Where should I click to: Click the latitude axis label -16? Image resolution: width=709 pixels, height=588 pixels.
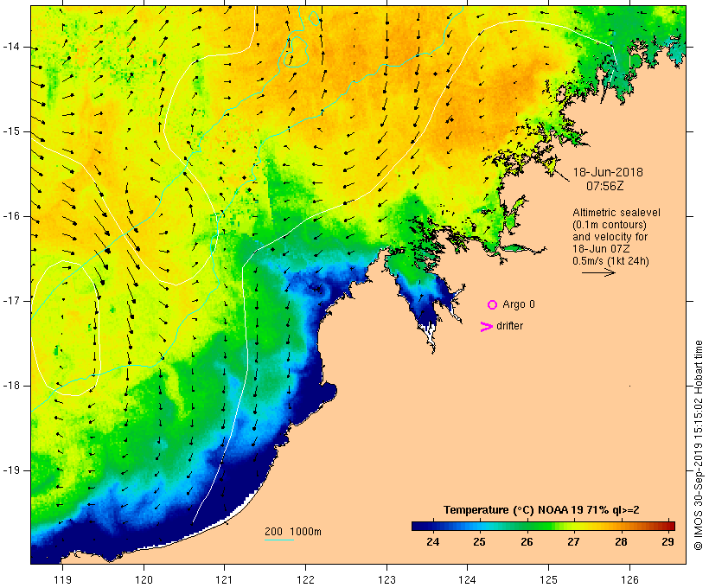[11, 216]
